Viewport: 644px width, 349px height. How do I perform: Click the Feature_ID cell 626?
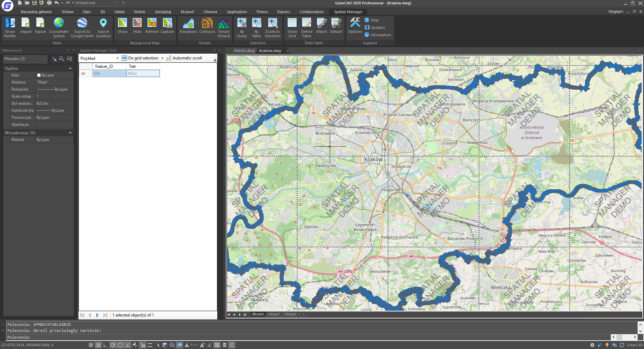[x=109, y=73]
